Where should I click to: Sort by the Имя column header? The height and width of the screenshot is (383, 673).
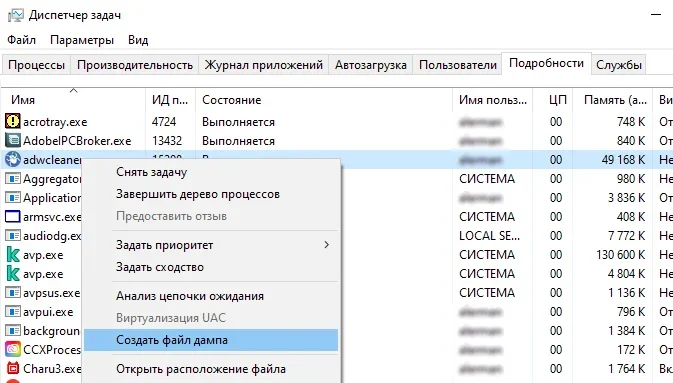point(73,100)
